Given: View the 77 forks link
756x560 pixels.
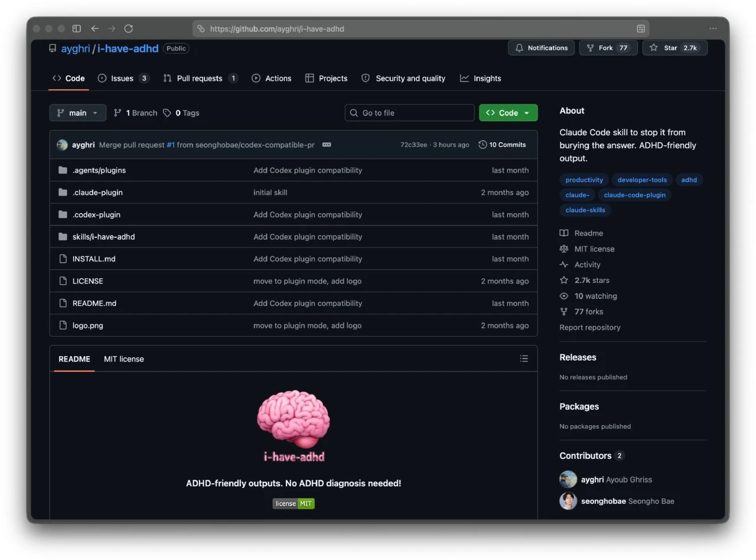Looking at the screenshot, I should pyautogui.click(x=582, y=312).
